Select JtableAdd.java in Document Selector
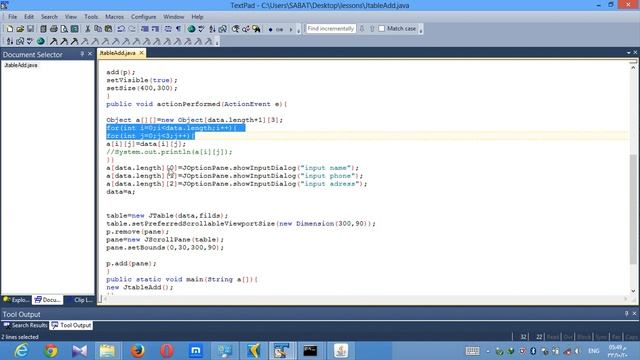Viewport: 640px width, 360px height. point(21,65)
